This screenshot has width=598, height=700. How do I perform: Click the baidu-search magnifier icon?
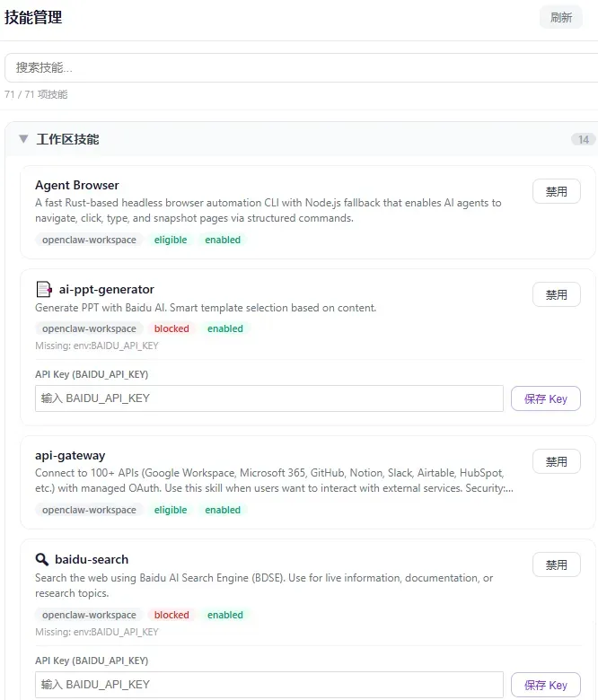(x=42, y=559)
